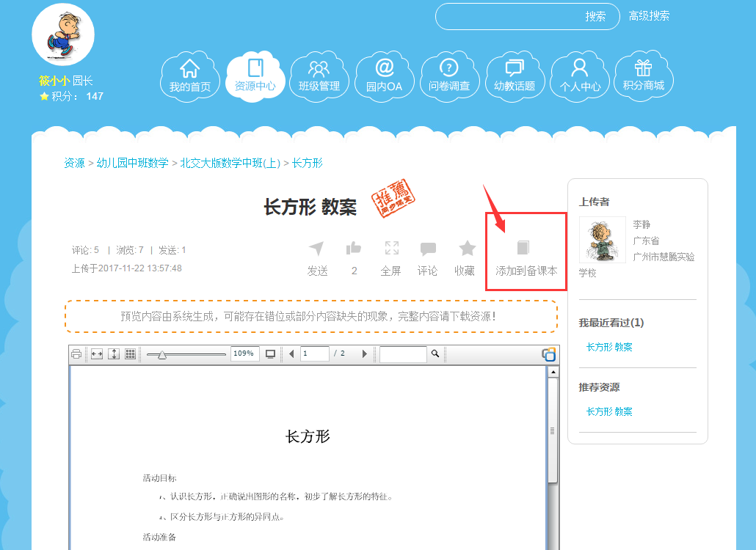Image resolution: width=756 pixels, height=550 pixels.
Task: Click the 发送: 1 send count
Action: (x=172, y=250)
